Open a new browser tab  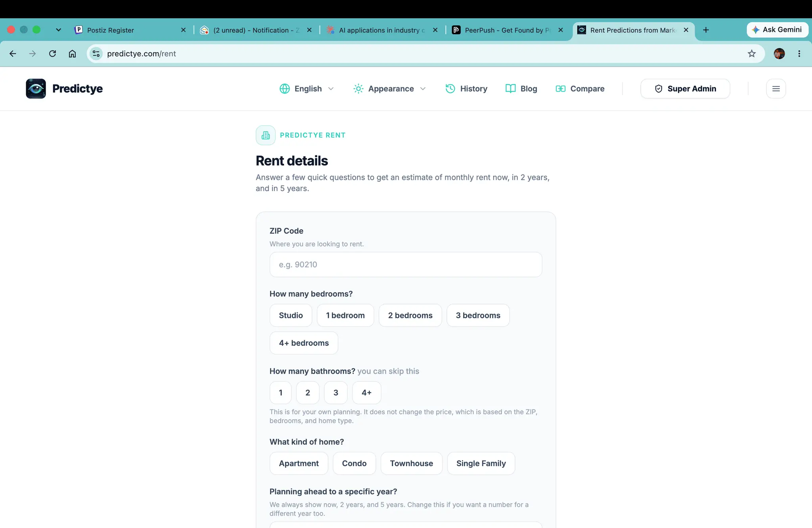(x=706, y=30)
